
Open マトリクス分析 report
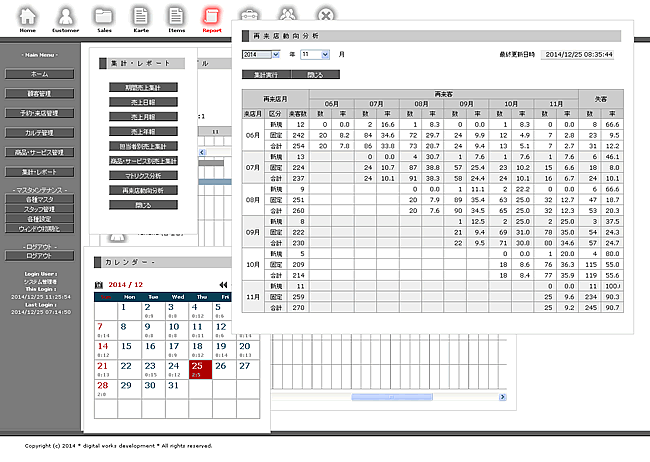[x=143, y=176]
